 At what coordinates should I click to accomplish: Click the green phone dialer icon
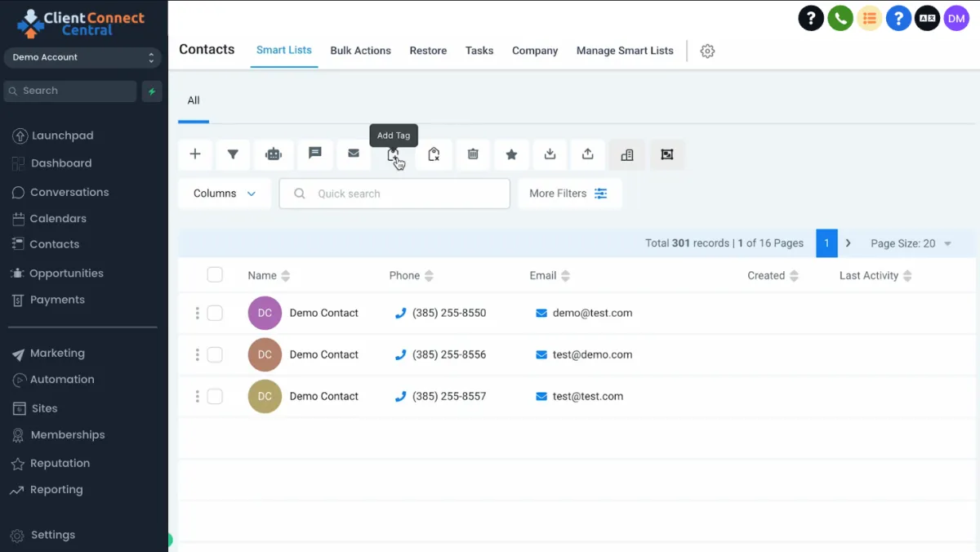[840, 18]
